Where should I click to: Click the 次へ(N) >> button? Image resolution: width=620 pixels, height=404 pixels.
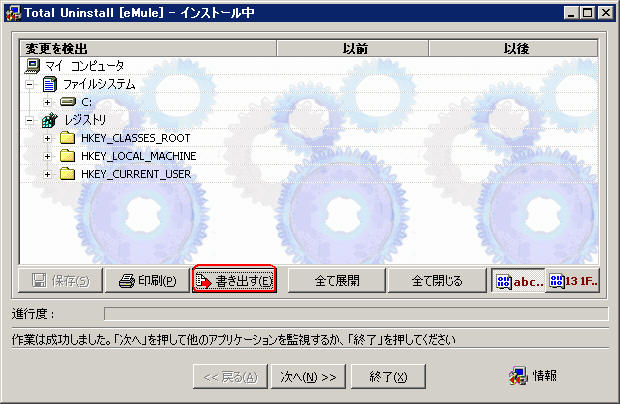pyautogui.click(x=308, y=377)
